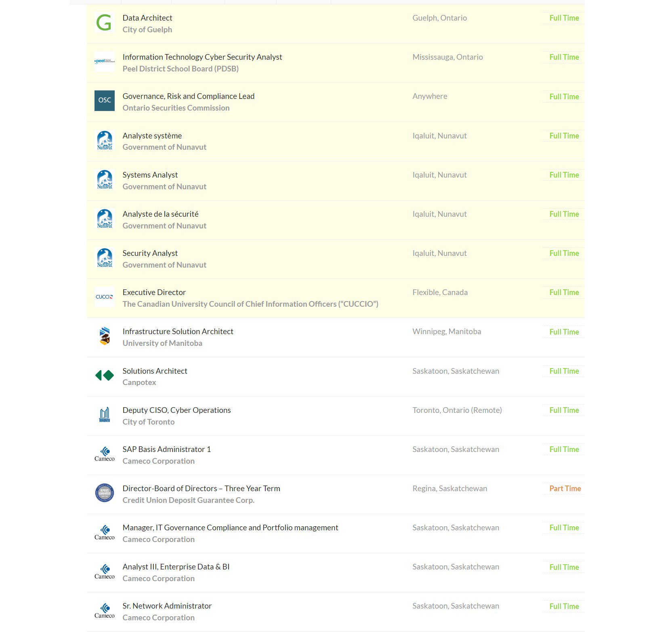Click Full Time label for Governance, Risk Lead
The height and width of the screenshot is (632, 672).
(564, 96)
